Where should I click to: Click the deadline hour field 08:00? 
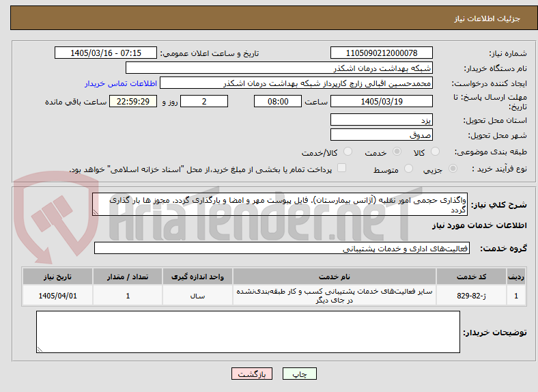[278, 101]
